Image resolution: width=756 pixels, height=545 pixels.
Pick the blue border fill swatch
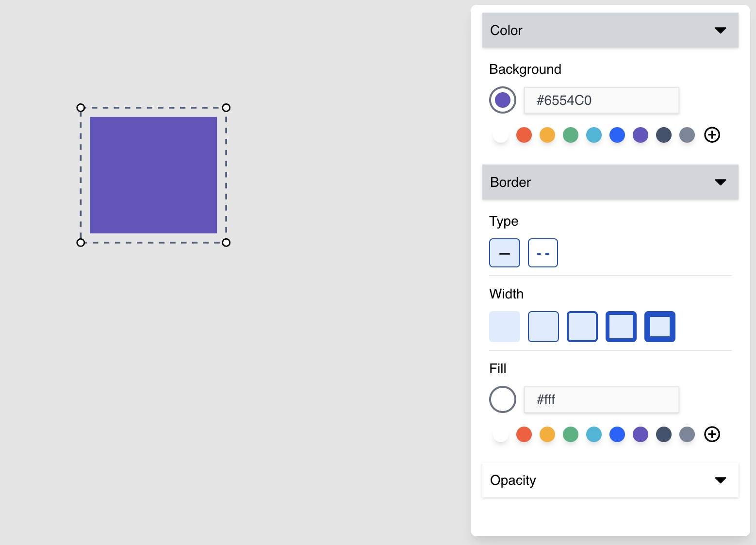(617, 434)
